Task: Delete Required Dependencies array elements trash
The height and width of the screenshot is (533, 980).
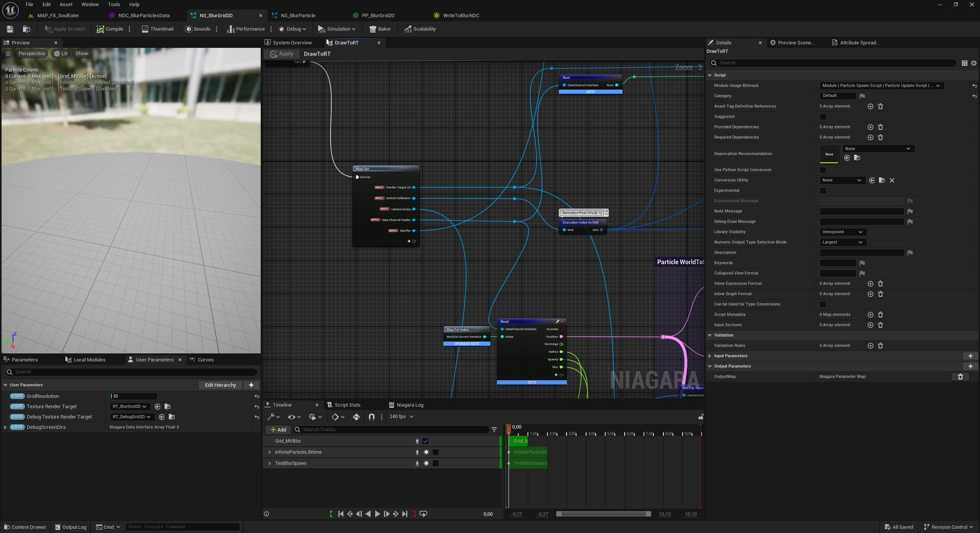Action: coord(880,137)
